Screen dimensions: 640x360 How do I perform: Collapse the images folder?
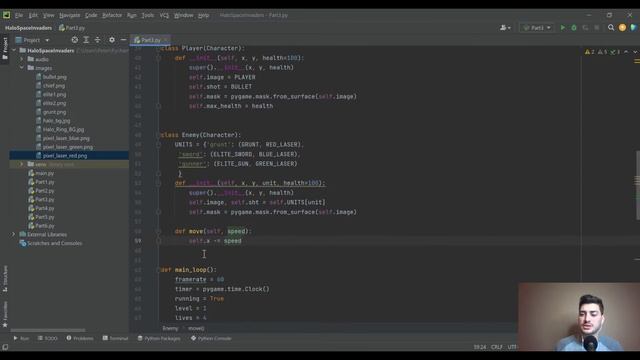[x=22, y=68]
